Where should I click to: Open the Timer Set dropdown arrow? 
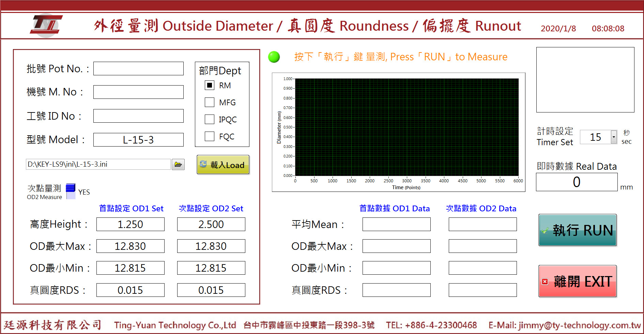pyautogui.click(x=614, y=137)
